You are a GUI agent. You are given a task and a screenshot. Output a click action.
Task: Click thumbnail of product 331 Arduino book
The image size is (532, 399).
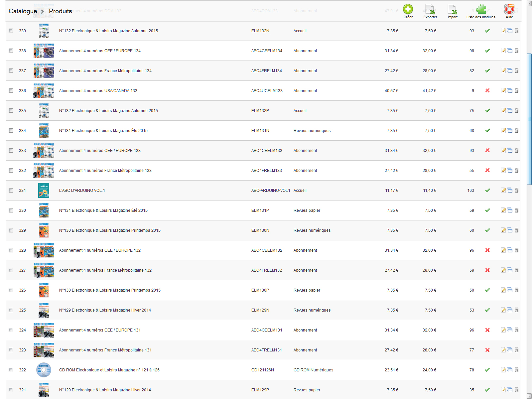(44, 190)
